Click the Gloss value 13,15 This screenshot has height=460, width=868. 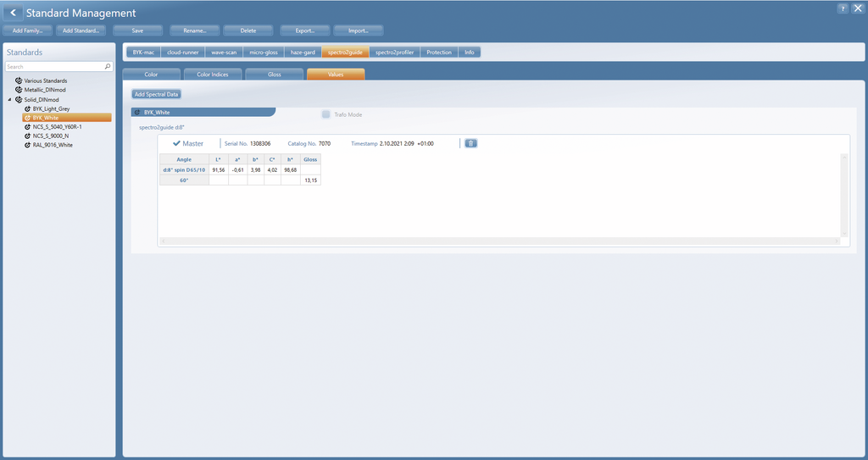[x=310, y=180]
